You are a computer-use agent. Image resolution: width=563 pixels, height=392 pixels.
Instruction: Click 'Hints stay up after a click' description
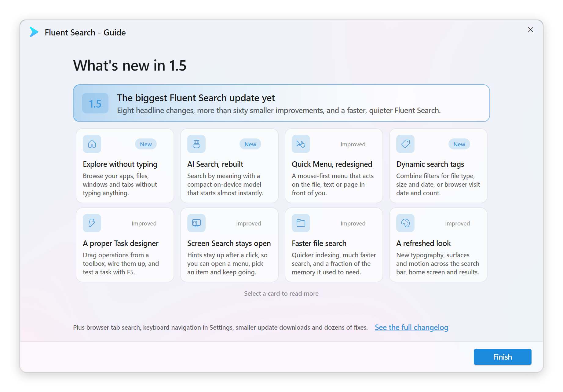[227, 264]
